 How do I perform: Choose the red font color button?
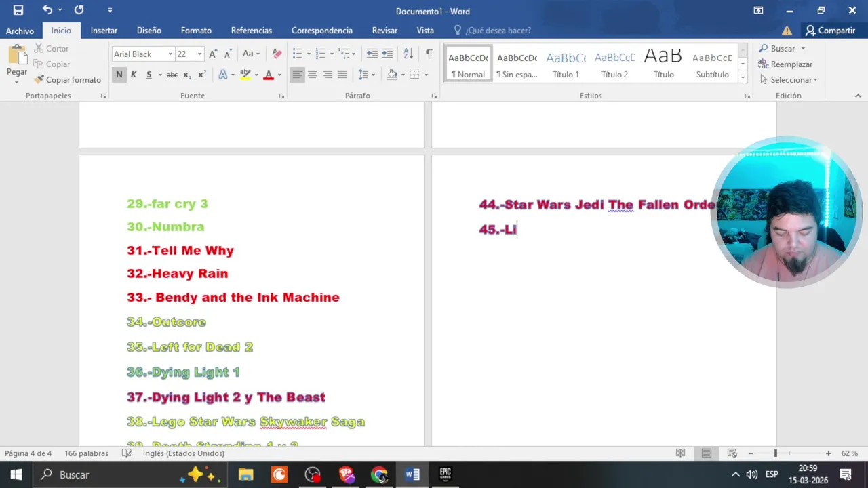269,75
